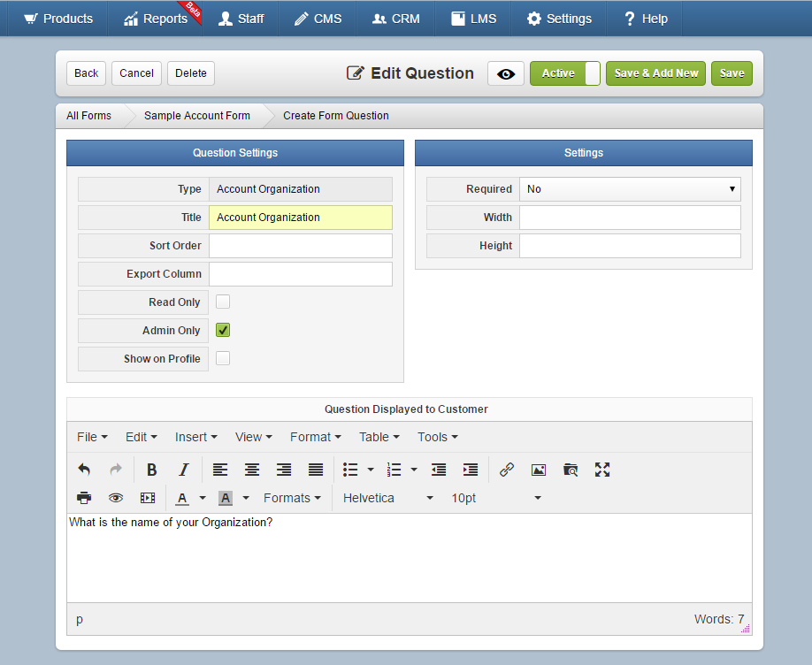Open the editor View menu

click(x=254, y=437)
